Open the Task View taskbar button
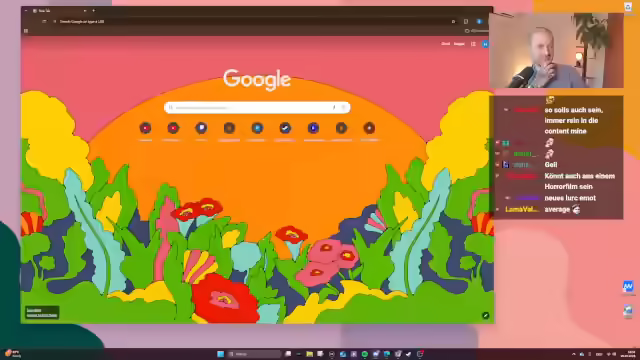640x360 pixels. point(288,354)
